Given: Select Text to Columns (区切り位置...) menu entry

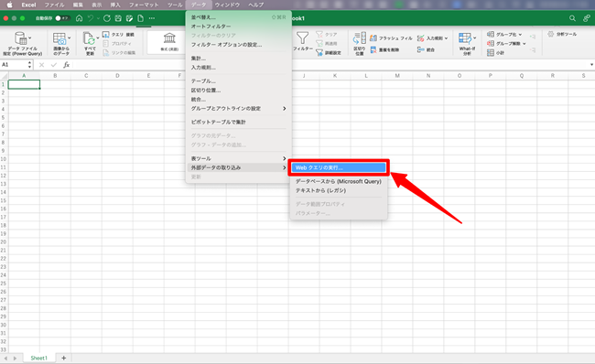Looking at the screenshot, I should (238, 91).
